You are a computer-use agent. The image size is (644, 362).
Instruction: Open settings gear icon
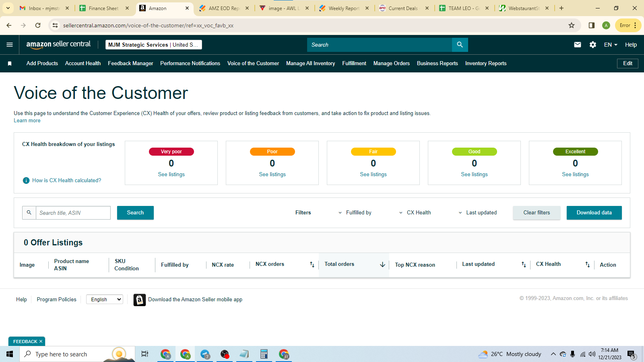pos(593,45)
